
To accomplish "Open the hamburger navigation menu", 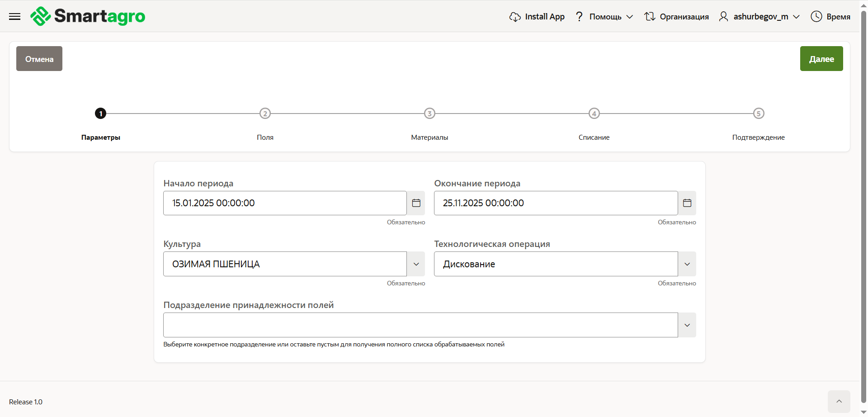I will coord(15,17).
